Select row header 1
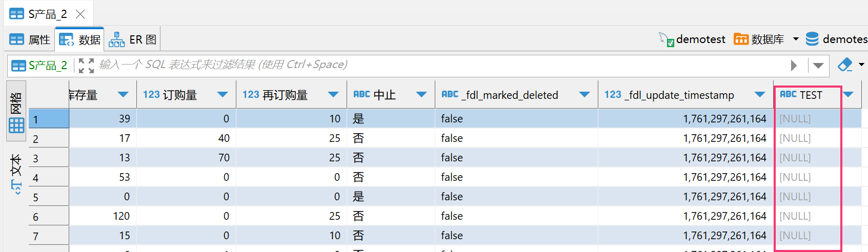The height and width of the screenshot is (252, 868). coord(49,119)
